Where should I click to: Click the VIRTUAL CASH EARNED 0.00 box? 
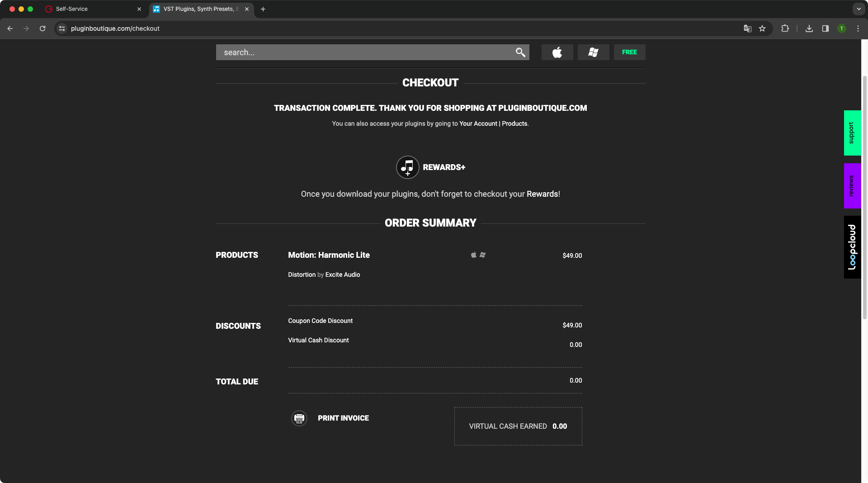click(518, 426)
